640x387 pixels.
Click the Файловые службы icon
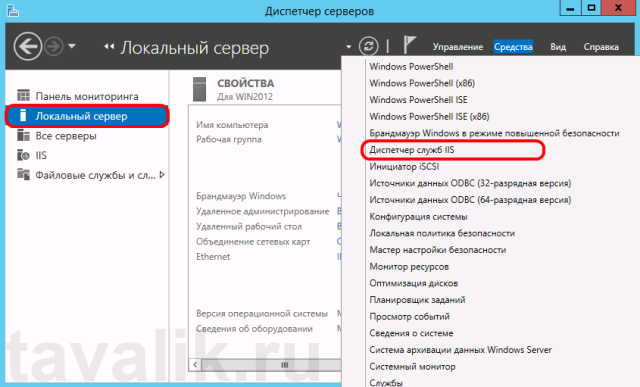click(x=23, y=174)
